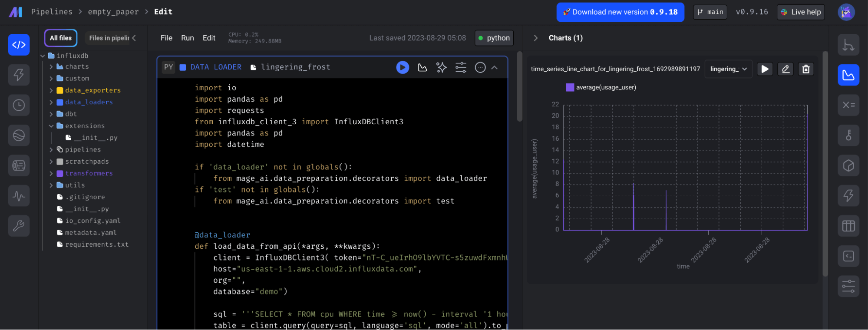This screenshot has height=330, width=868.
Task: Expand the pipelines folder
Action: coord(51,150)
